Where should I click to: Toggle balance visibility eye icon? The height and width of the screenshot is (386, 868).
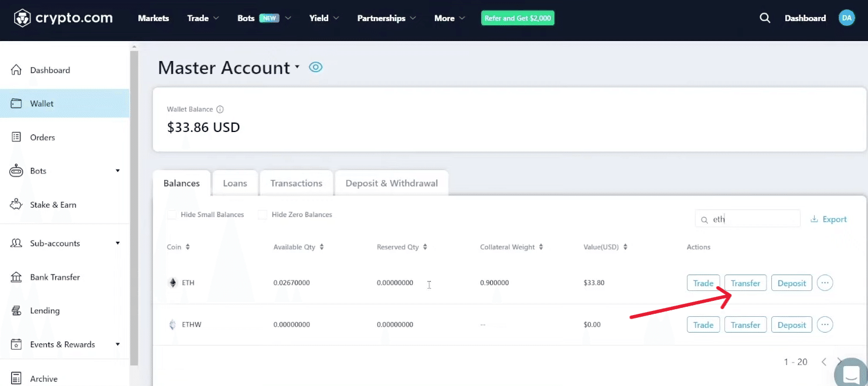point(316,67)
